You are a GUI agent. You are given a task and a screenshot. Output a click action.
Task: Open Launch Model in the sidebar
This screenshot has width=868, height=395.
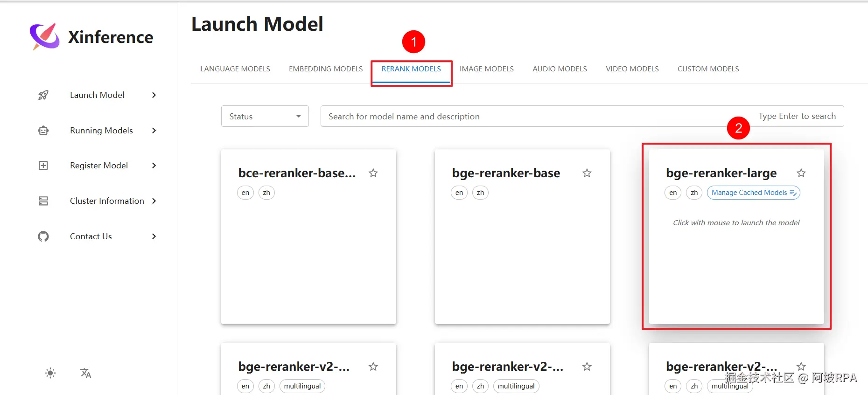point(97,95)
